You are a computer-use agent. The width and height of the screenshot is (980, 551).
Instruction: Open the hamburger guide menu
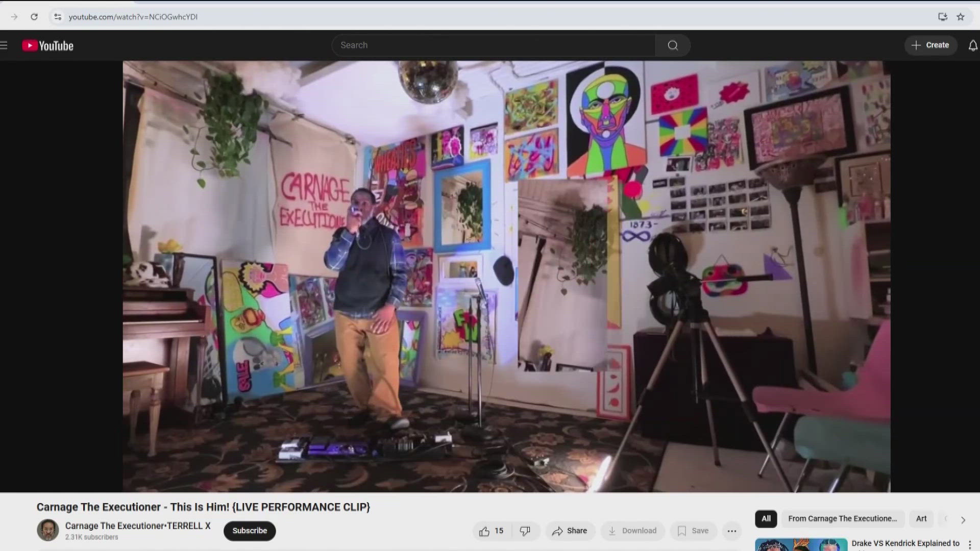click(4, 46)
